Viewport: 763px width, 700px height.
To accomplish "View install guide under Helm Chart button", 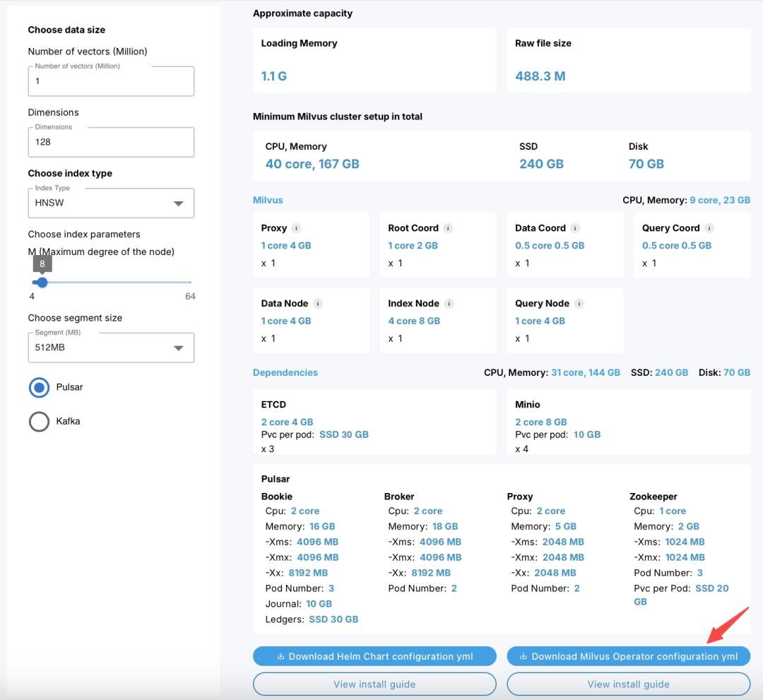I will 374,684.
